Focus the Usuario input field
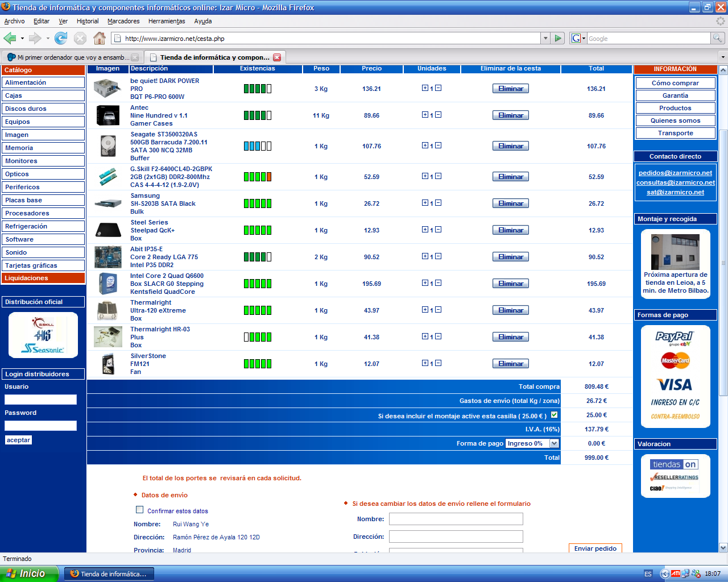Image resolution: width=728 pixels, height=582 pixels. pyautogui.click(x=40, y=400)
